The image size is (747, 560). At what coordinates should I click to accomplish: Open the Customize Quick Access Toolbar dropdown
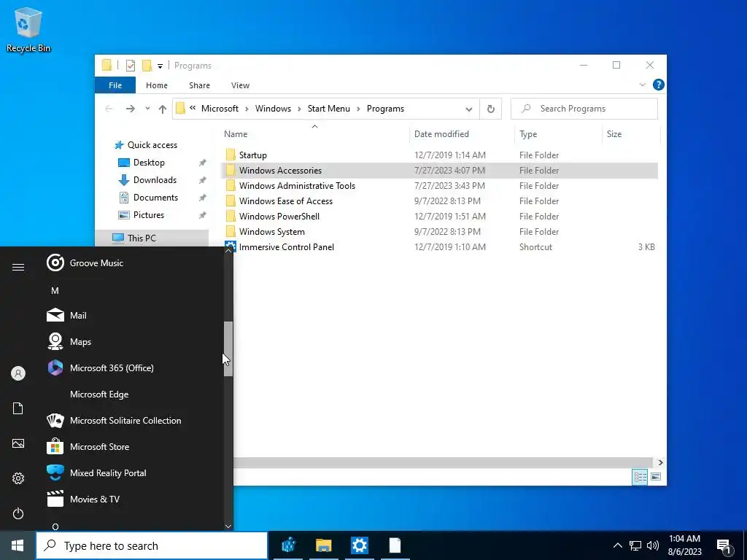[160, 66]
